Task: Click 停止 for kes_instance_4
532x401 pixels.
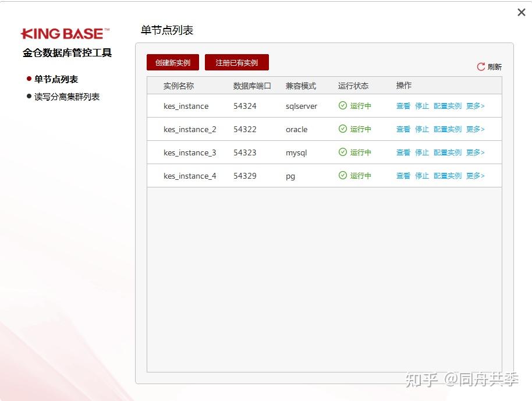Action: point(421,176)
